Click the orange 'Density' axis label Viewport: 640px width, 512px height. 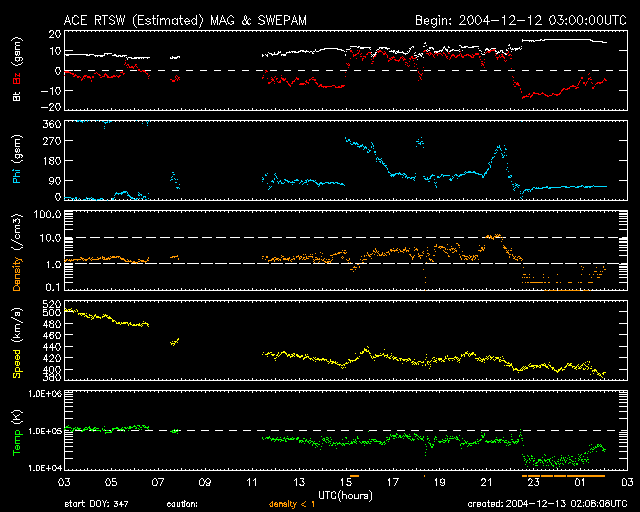coord(17,274)
